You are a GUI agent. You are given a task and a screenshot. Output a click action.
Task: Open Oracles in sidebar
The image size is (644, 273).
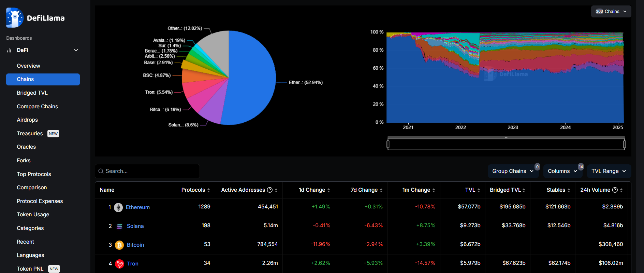click(x=26, y=147)
